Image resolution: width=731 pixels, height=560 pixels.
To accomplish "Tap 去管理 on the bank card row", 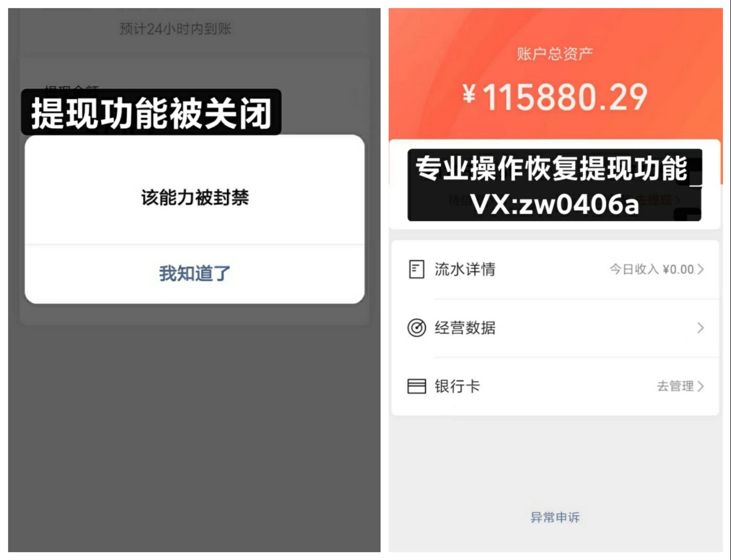I will 675,386.
